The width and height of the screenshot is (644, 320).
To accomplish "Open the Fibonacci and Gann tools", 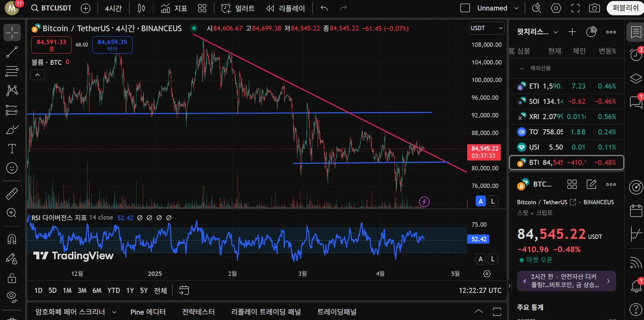I will pyautogui.click(x=12, y=71).
